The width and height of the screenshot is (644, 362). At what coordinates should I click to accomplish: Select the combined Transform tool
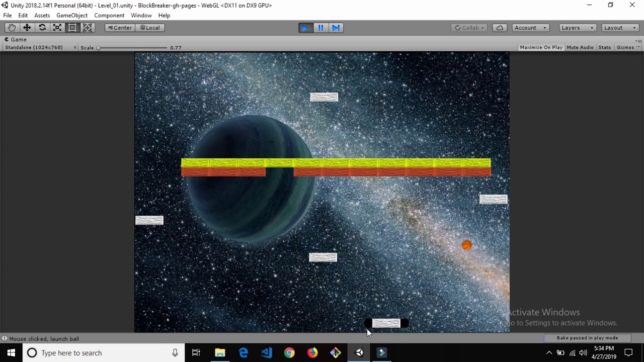(88, 28)
